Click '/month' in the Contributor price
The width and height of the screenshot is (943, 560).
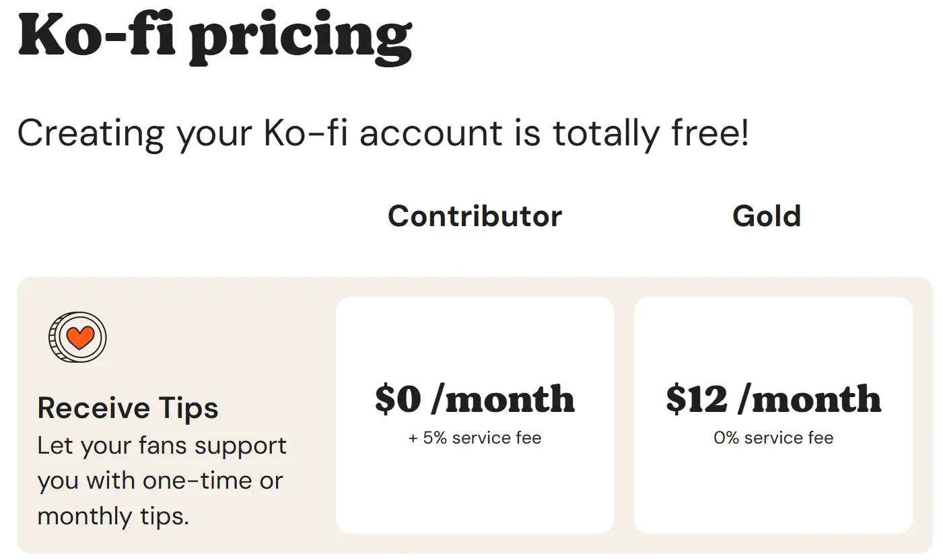click(503, 399)
